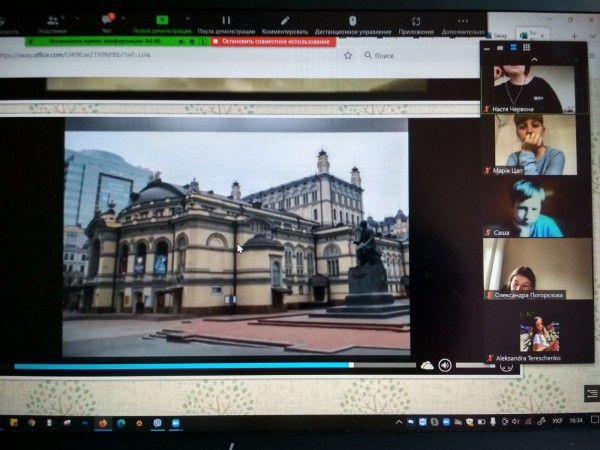Open the notification center icon
Image resolution: width=600 pixels, height=450 pixels.
[594, 420]
